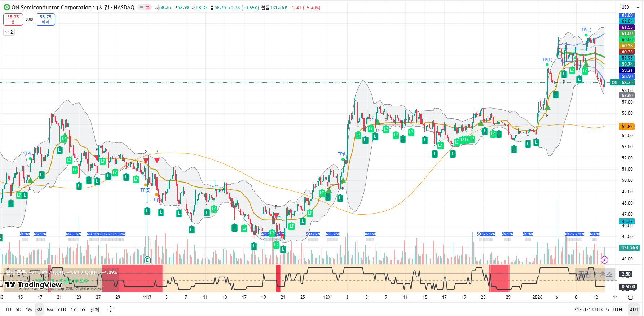Image resolution: width=644 pixels, height=316 pixels.
Task: Click the purple lightning bolt icon
Action: click(x=605, y=260)
